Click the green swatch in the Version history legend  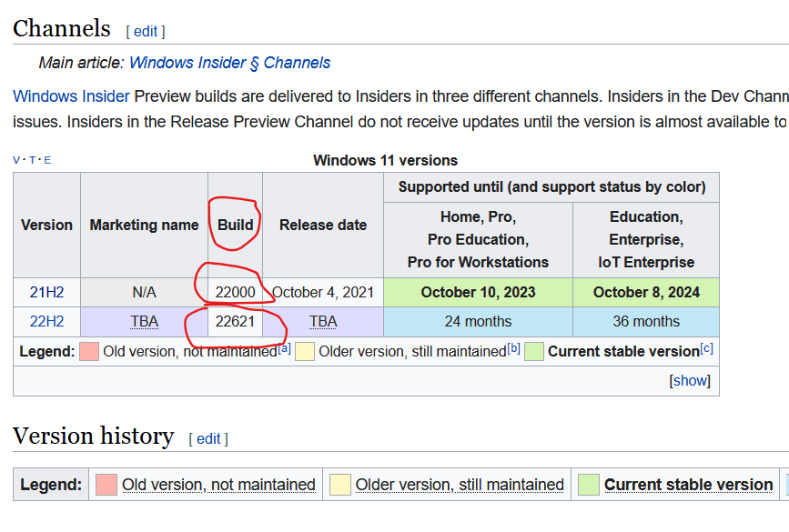[x=589, y=485]
